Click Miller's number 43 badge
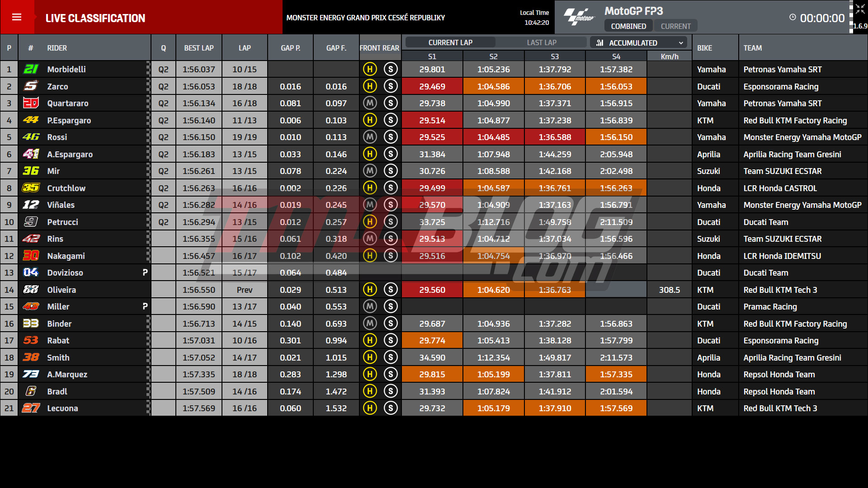This screenshot has width=868, height=488. (x=31, y=306)
